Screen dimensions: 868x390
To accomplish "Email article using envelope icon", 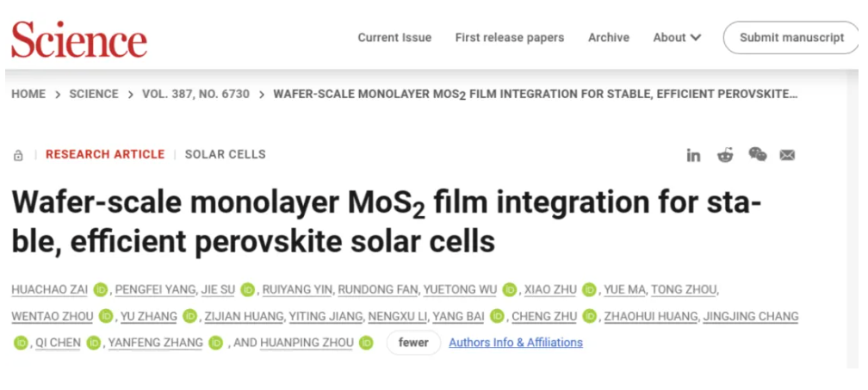I will tap(787, 156).
